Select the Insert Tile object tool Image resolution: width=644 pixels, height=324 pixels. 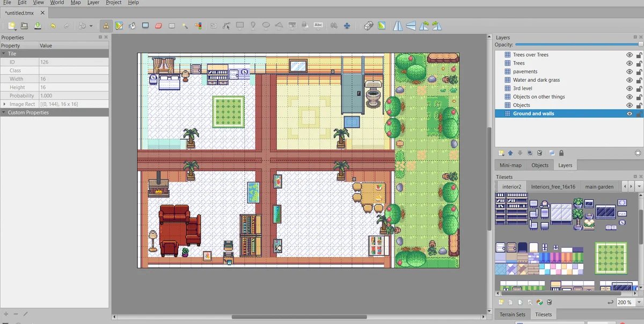(x=292, y=25)
